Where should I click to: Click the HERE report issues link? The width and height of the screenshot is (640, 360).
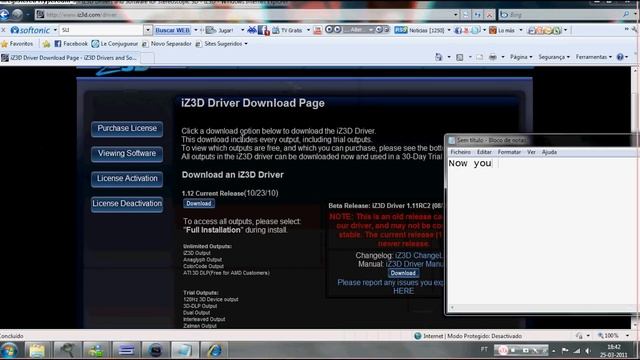[403, 291]
